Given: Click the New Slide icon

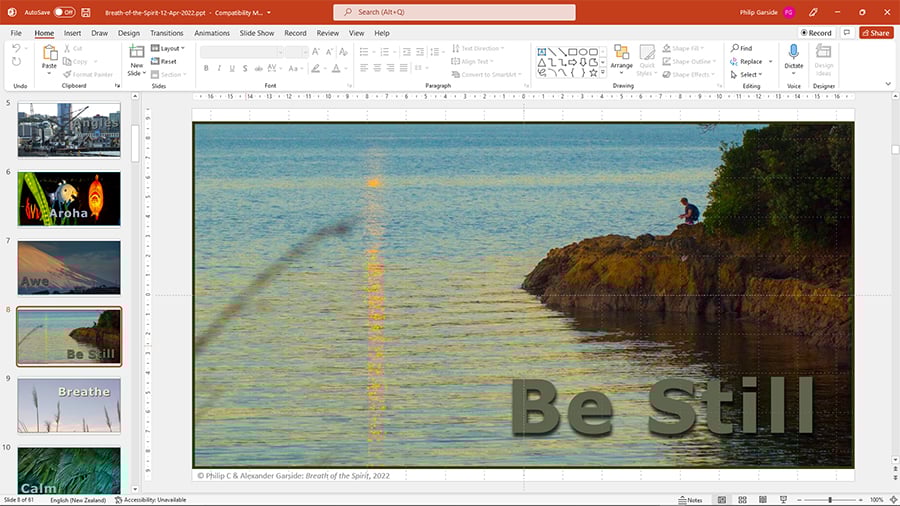Looking at the screenshot, I should coord(137,52).
